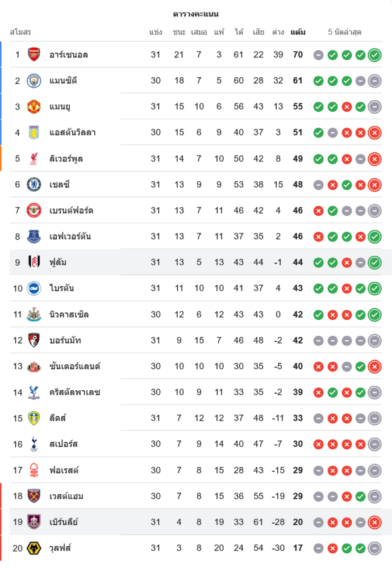Select the เบิร์นลีย์ team row name
The width and height of the screenshot is (392, 568).
coord(64,522)
